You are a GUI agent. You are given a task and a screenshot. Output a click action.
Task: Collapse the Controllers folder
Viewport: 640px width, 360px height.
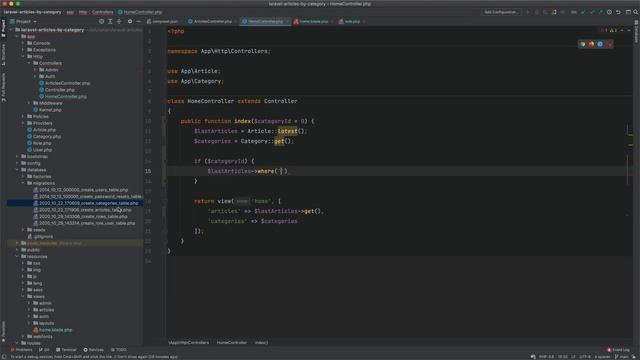[29, 63]
